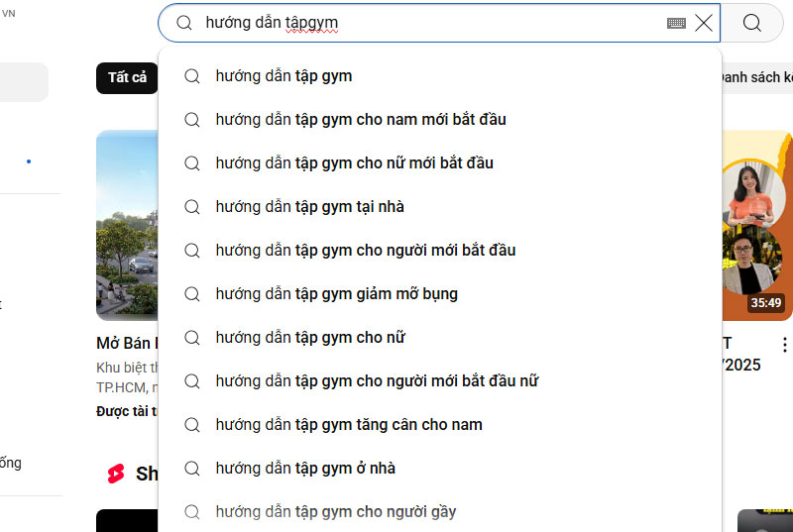Viewport: 793px width, 532px height.
Task: Click into the search text field
Action: tap(426, 23)
